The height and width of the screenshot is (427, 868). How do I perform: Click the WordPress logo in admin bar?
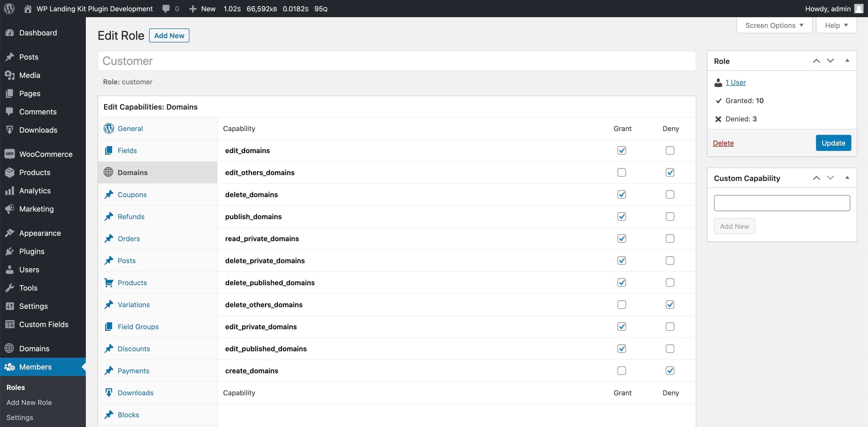[x=9, y=8]
